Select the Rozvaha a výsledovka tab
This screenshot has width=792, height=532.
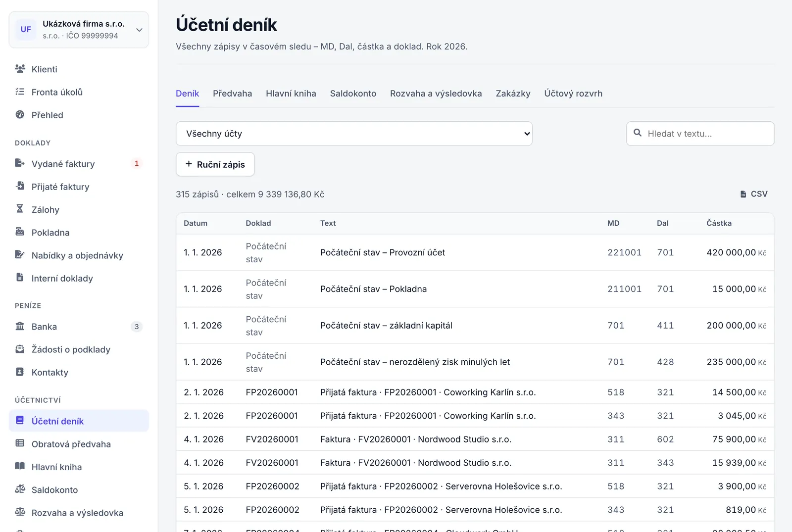coord(436,94)
